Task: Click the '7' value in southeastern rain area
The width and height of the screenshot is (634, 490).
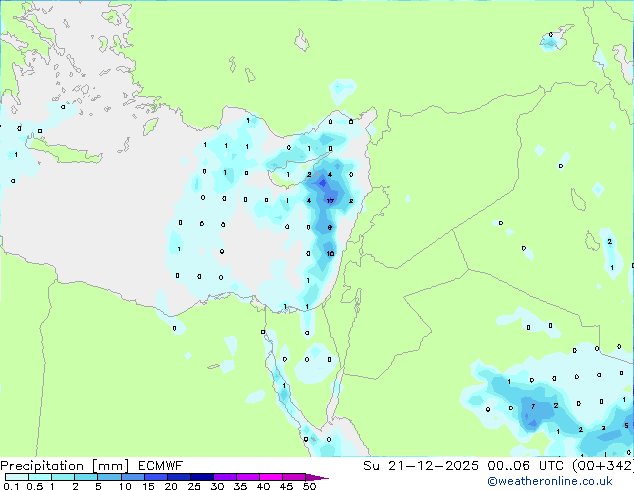Action: click(x=533, y=406)
